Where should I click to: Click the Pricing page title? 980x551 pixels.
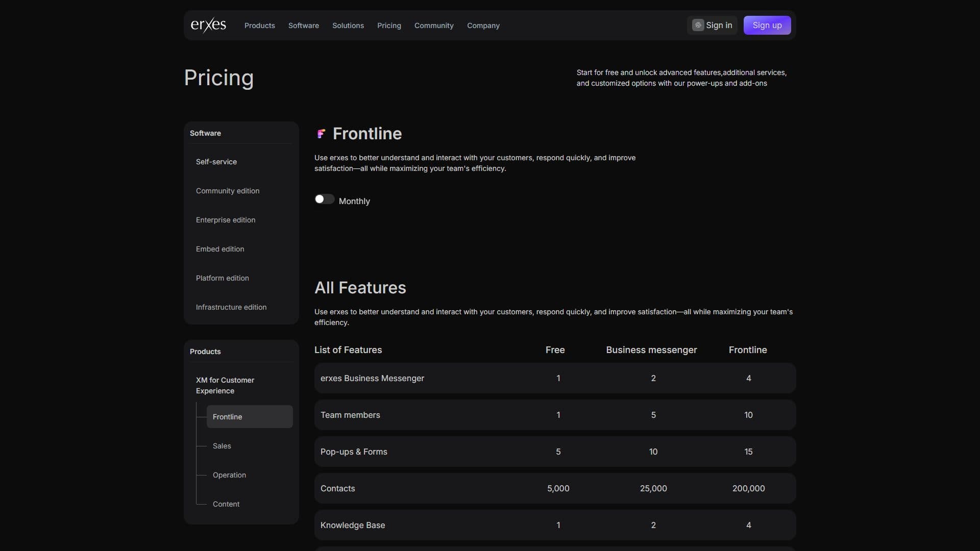coord(218,78)
